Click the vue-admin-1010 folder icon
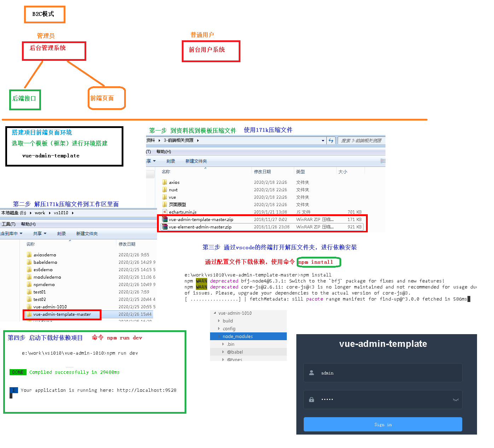This screenshot has width=494, height=448. 29,307
